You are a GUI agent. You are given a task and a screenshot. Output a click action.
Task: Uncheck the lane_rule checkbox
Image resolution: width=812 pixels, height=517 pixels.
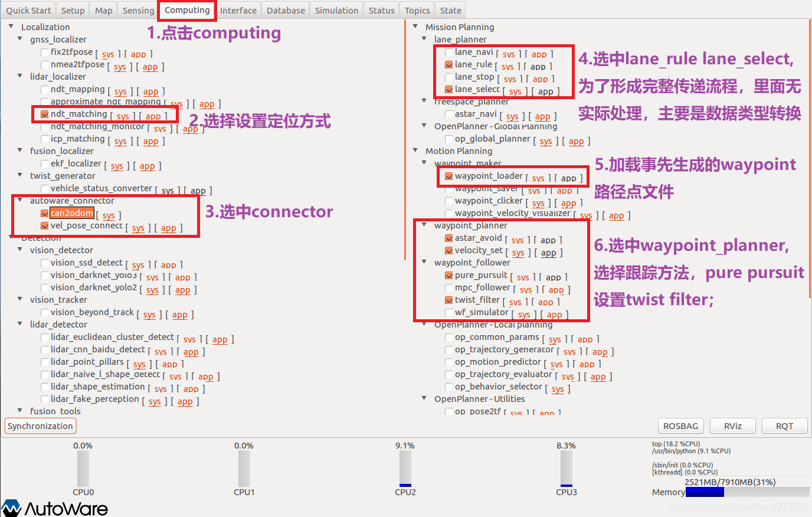[449, 65]
